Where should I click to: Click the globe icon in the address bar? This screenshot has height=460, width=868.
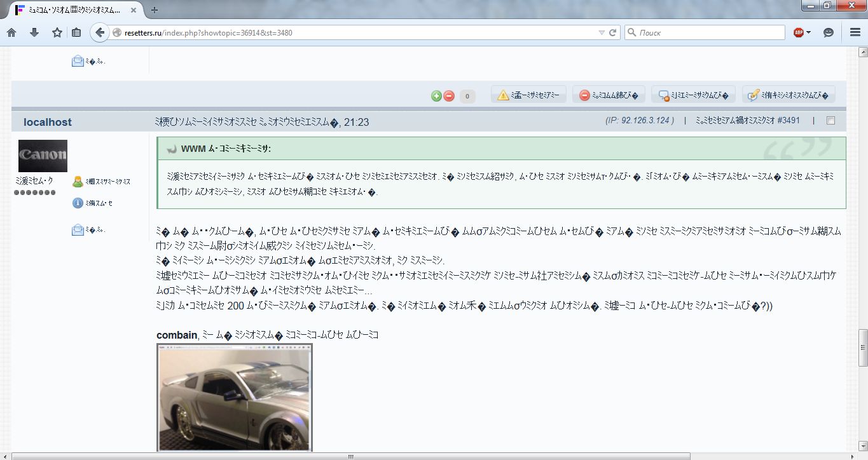pos(116,32)
